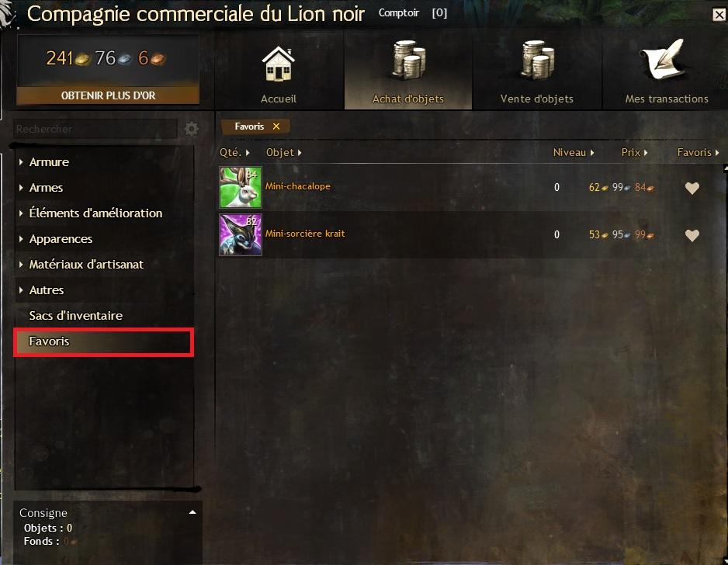Image resolution: width=728 pixels, height=565 pixels.
Task: Remove the Favoris filter with the X
Action: tap(276, 127)
